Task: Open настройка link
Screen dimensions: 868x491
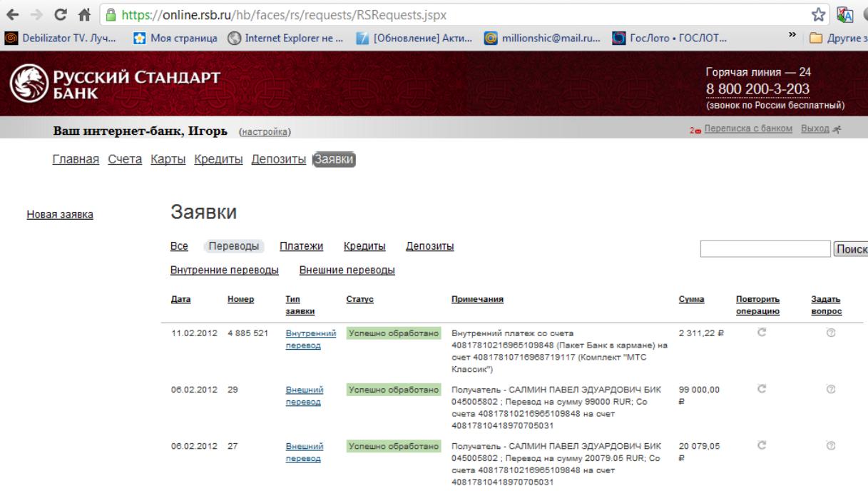Action: pos(265,132)
